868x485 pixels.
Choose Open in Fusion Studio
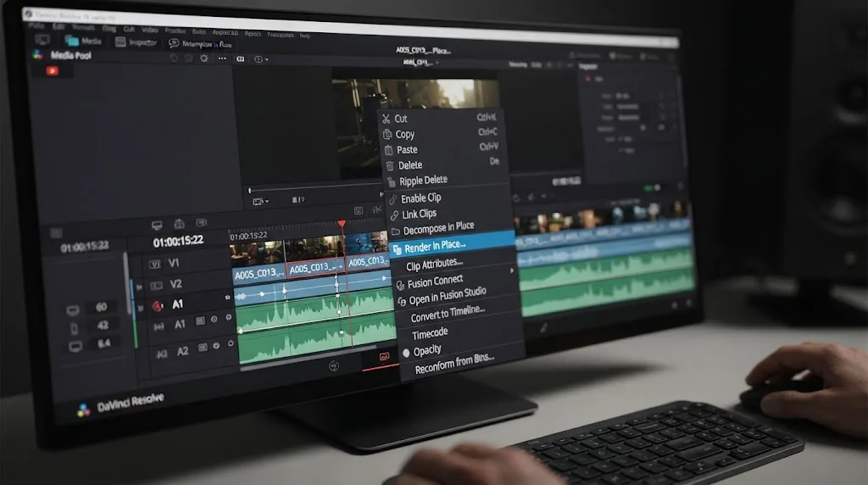point(457,298)
